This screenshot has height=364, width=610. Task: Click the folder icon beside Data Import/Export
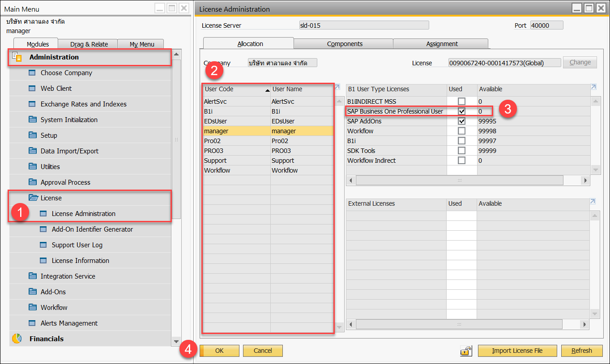click(32, 151)
